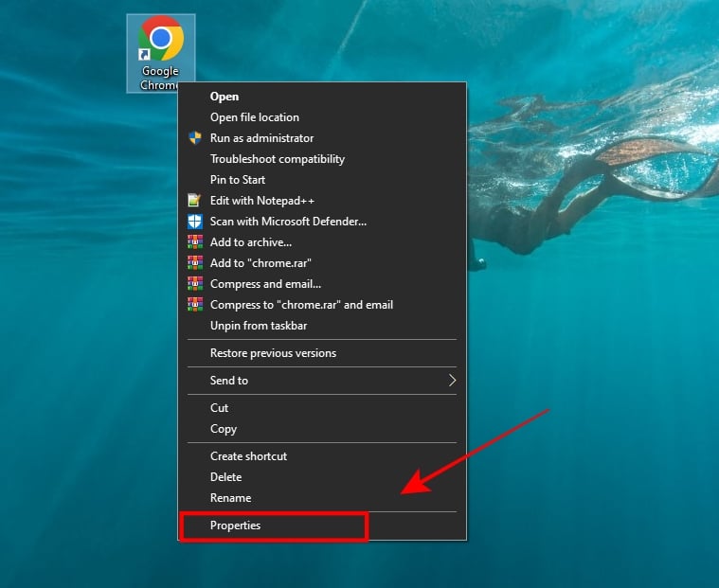The height and width of the screenshot is (588, 719).
Task: Select Open file location
Action: (322, 117)
